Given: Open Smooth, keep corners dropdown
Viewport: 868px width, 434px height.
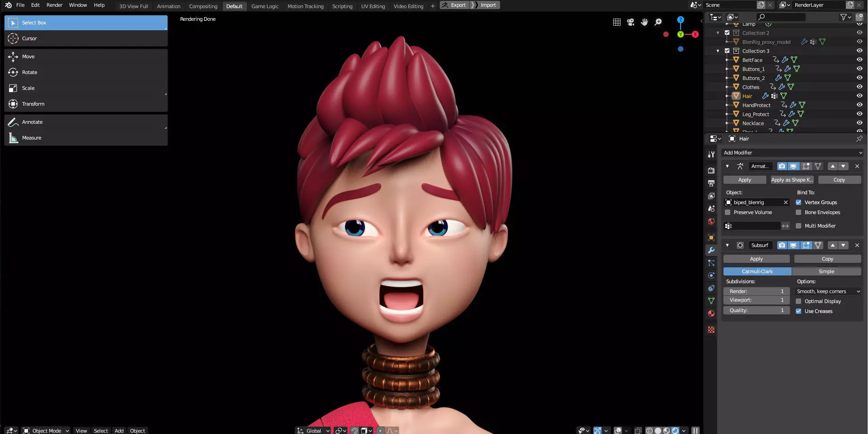Looking at the screenshot, I should pos(828,291).
